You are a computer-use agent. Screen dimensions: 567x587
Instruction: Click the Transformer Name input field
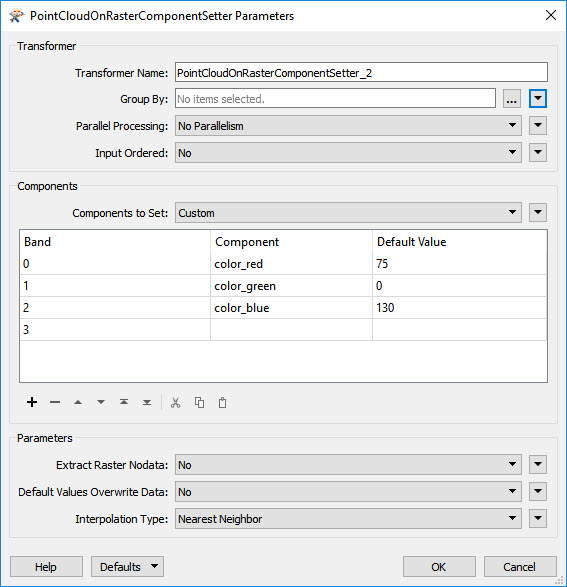coord(361,73)
